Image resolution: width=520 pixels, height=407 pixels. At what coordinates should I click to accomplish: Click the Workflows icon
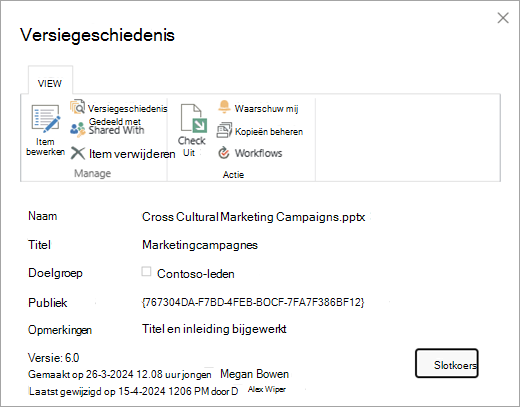224,153
